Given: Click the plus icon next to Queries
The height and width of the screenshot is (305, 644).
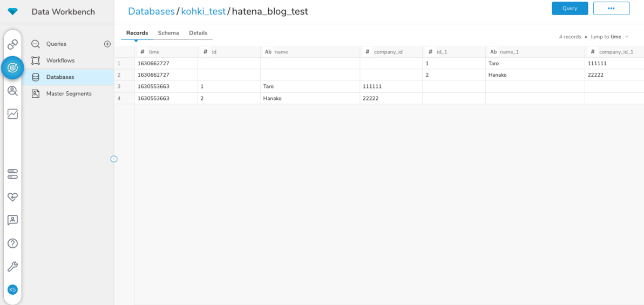Looking at the screenshot, I should (x=107, y=44).
